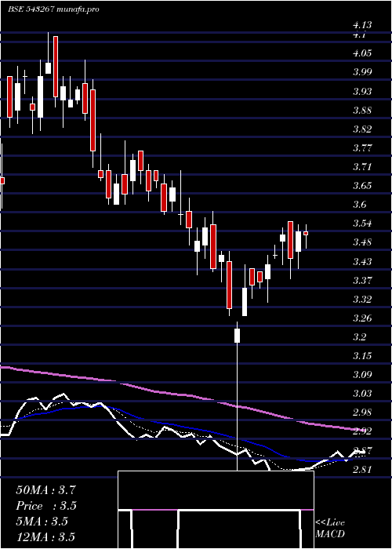
Task: Click the 3.48 price axis label
Action: tap(362, 242)
